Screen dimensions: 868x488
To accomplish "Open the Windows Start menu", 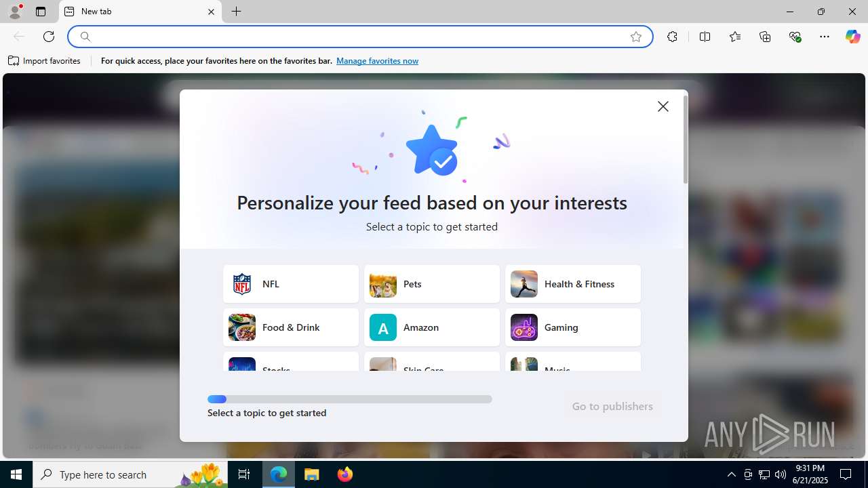I will (16, 474).
